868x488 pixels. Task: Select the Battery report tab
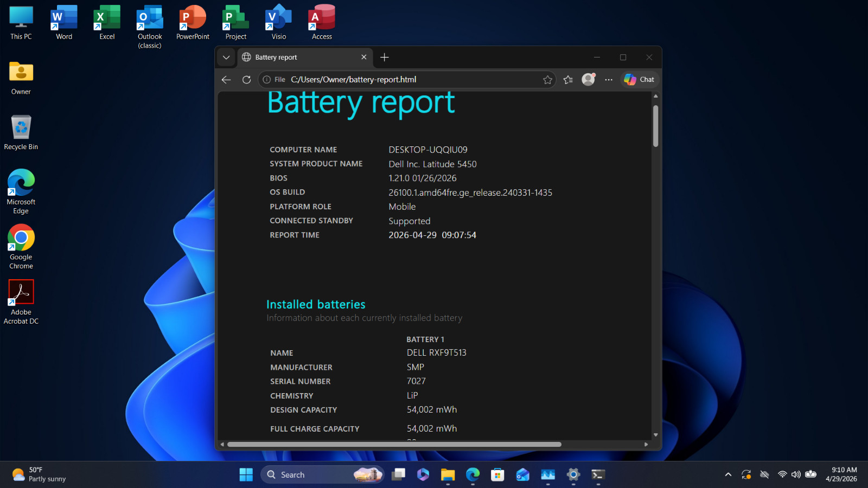click(x=304, y=57)
